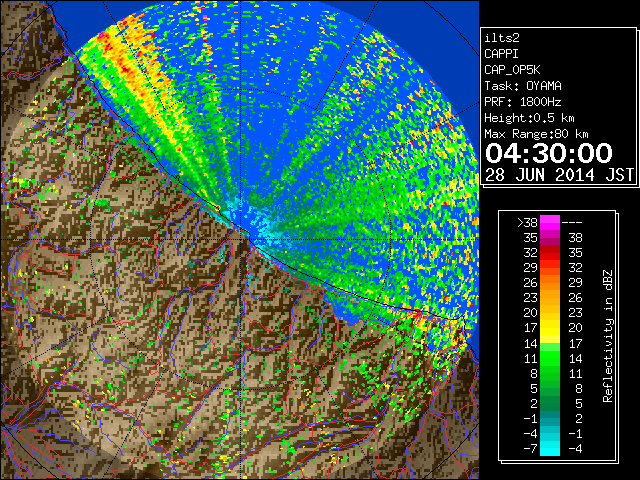Select the 'ilts2' label in info box
Viewport: 640px width, 480px height.
coord(502,38)
